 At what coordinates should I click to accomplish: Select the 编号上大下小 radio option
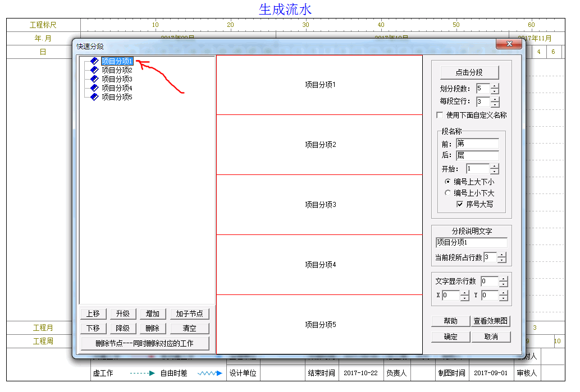[447, 182]
